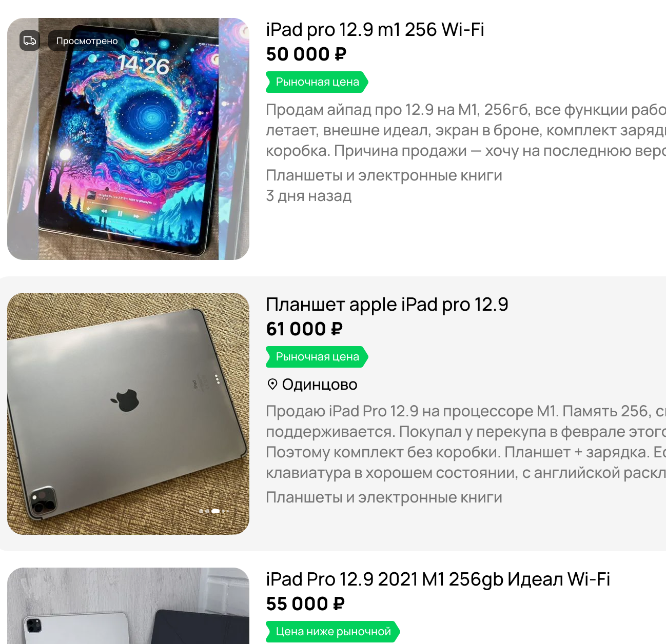Viewport: 666px width, 644px height.
Task: Click category Планшеты и электронные книги in second listing
Action: [384, 497]
